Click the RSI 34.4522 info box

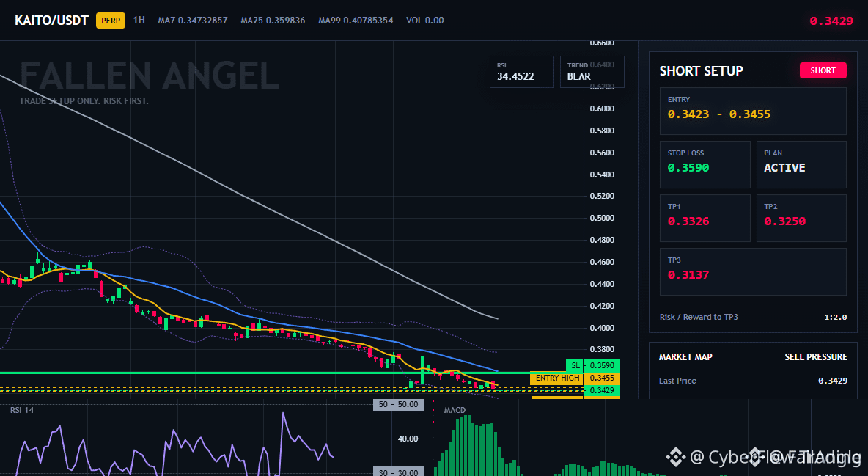521,71
